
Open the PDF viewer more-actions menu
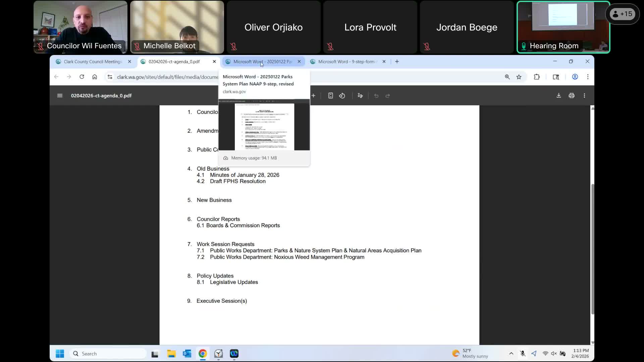[x=584, y=96]
